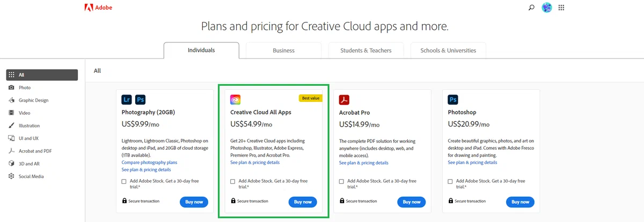Click the Graphic Design icon in sidebar

tap(12, 100)
